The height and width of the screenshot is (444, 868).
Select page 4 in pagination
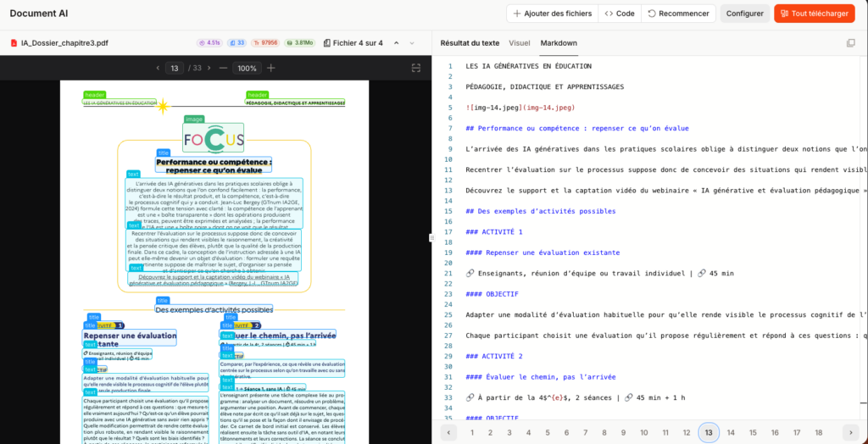pos(528,432)
